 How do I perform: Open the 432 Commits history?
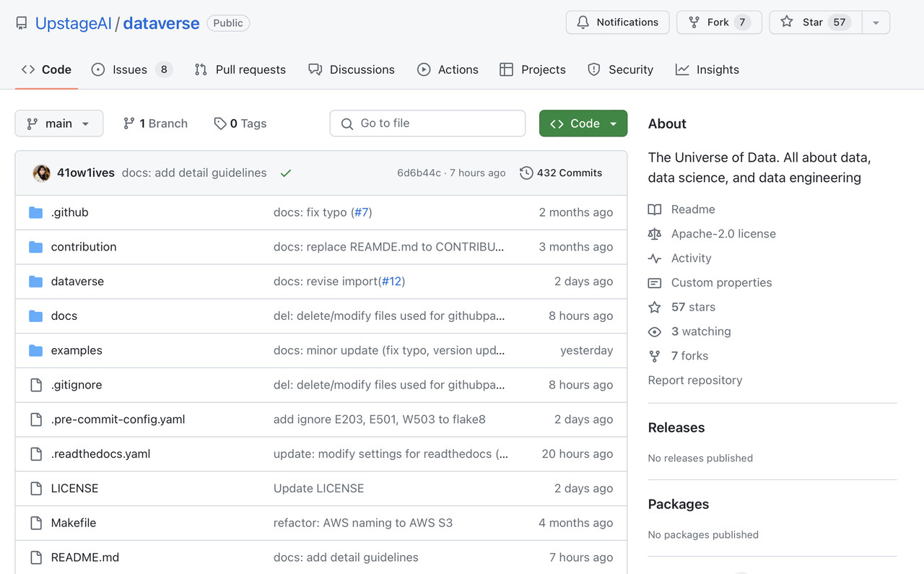[561, 173]
